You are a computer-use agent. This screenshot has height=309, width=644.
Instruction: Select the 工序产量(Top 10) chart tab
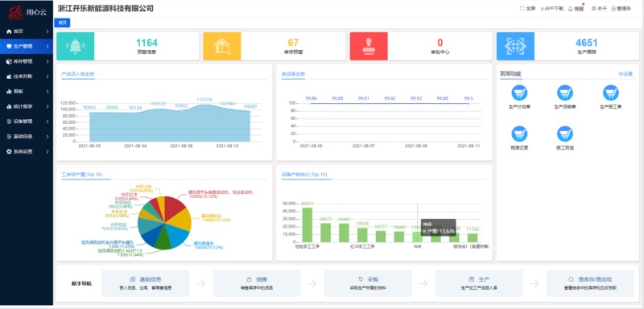pyautogui.click(x=82, y=175)
